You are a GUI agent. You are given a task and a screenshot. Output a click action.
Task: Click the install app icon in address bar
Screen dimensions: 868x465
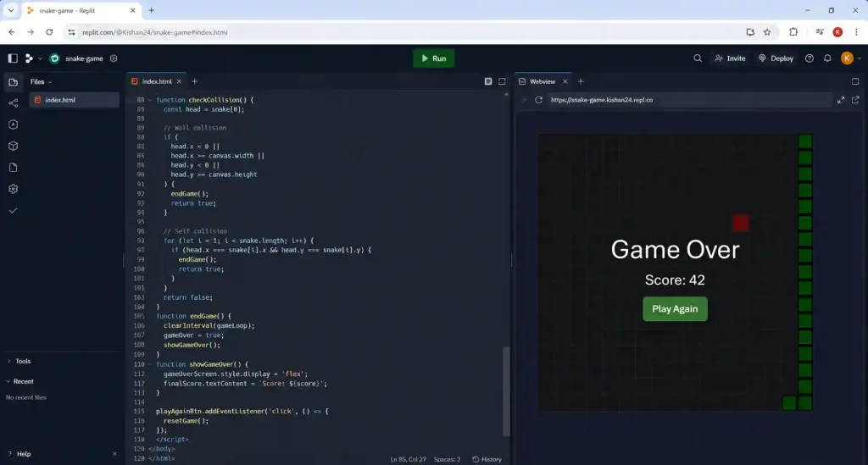750,32
